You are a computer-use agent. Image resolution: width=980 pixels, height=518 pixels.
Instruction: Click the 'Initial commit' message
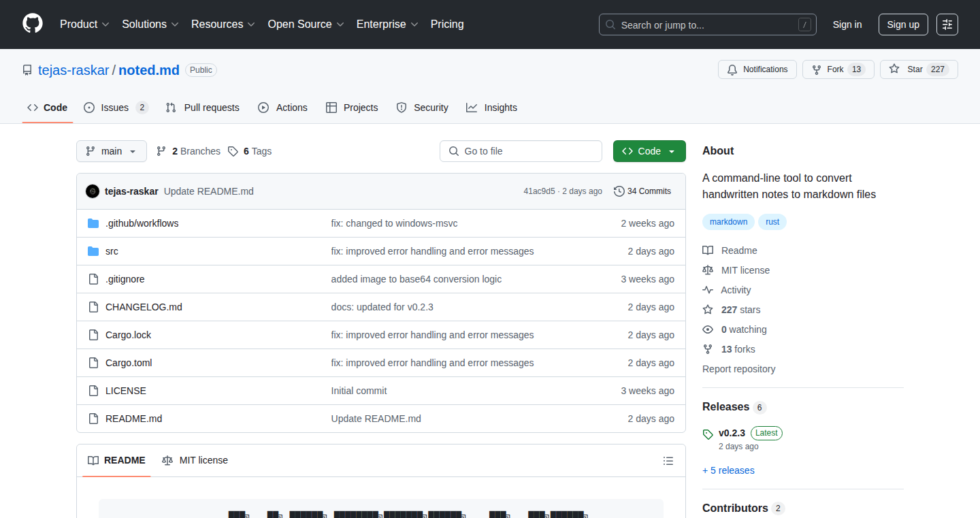click(359, 391)
